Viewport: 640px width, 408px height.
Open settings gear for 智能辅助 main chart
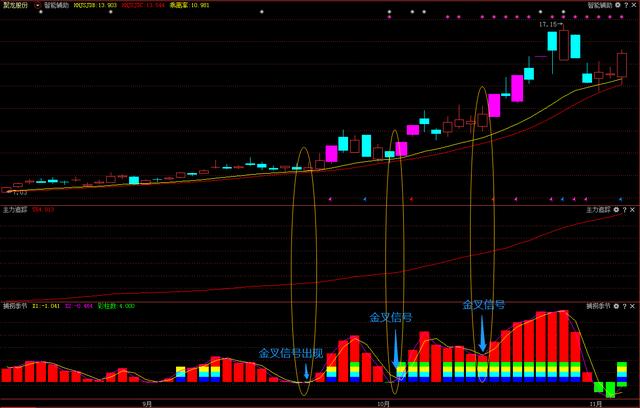[618, 5]
